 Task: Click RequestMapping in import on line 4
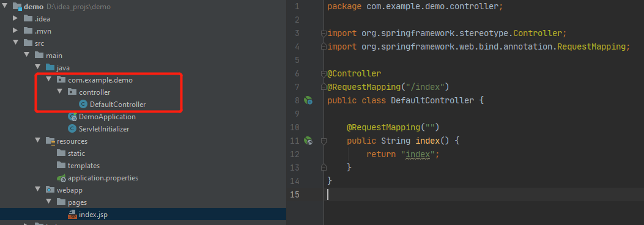(x=591, y=47)
